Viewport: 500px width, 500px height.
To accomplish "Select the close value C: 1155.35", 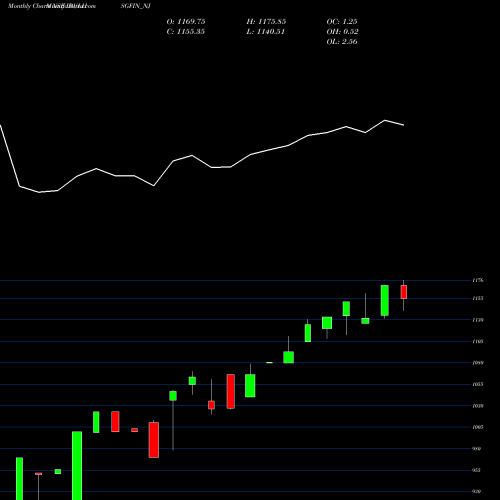I will (186, 32).
